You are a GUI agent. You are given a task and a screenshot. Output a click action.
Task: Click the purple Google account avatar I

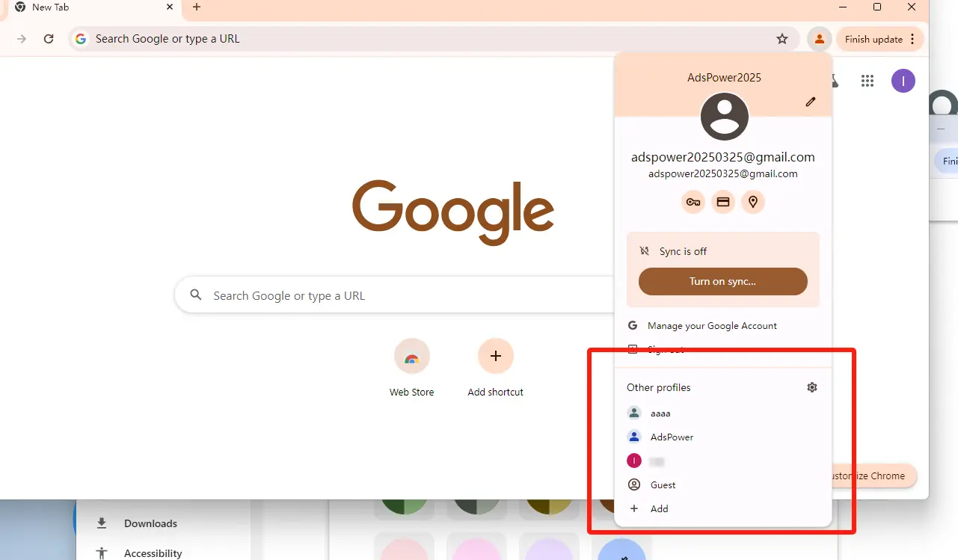click(x=903, y=81)
